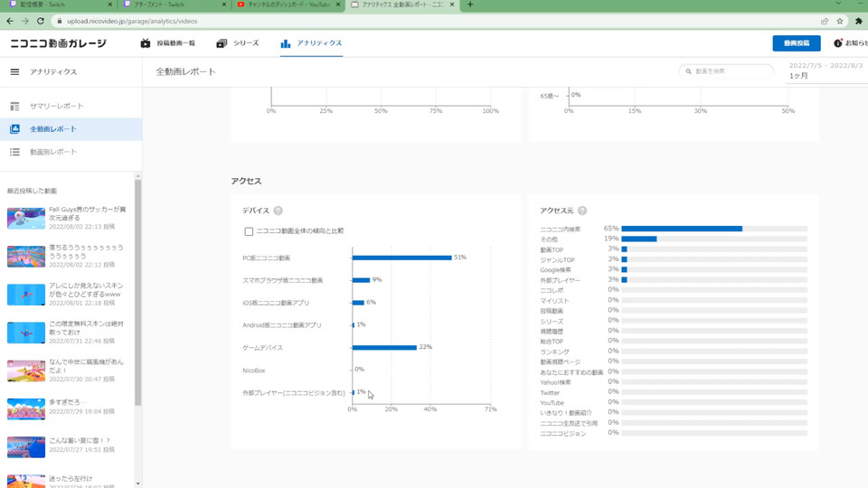Viewport: 868px width, 488px height.
Task: Open the シリーズ nav item
Action: coord(238,43)
